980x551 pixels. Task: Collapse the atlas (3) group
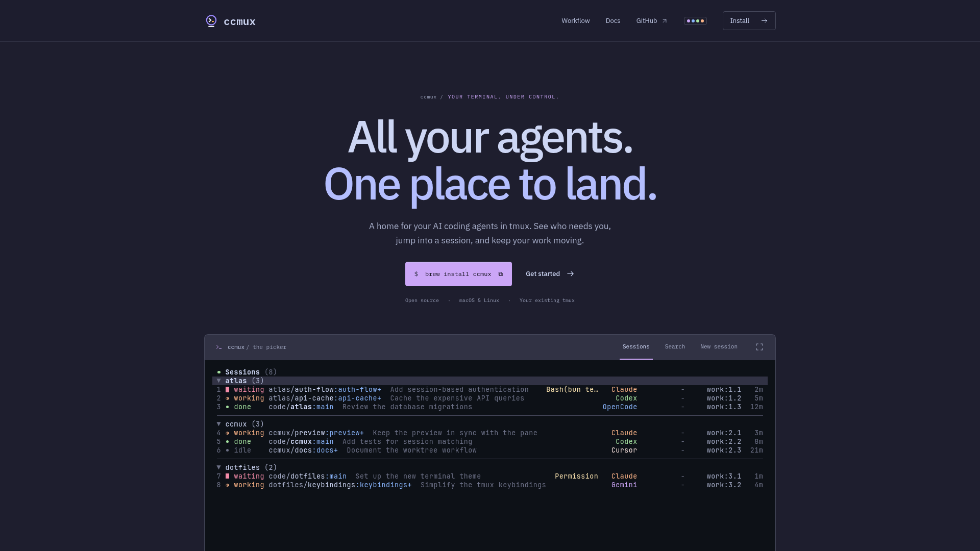(219, 381)
